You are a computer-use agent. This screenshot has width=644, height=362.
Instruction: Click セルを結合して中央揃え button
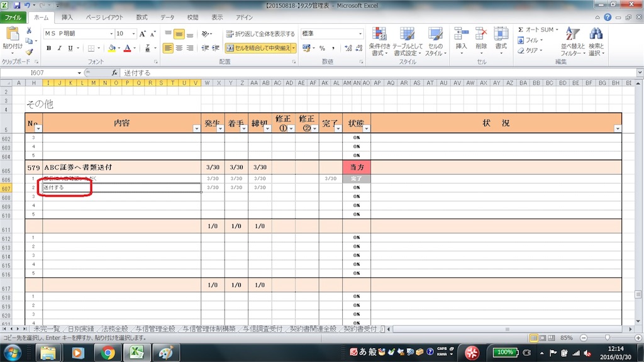tap(258, 48)
